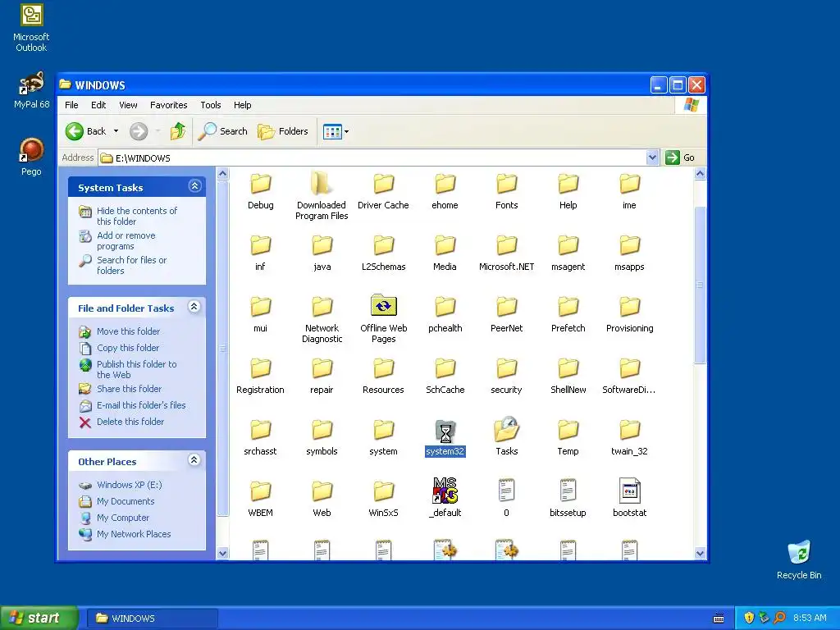Click the Forward arrow button
840x630 pixels.
[139, 130]
